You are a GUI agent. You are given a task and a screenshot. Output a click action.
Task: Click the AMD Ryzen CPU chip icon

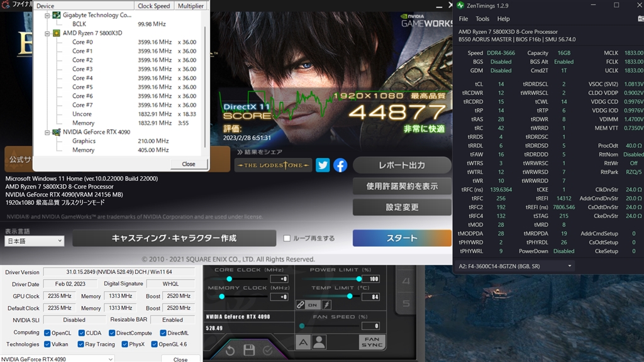(x=57, y=33)
